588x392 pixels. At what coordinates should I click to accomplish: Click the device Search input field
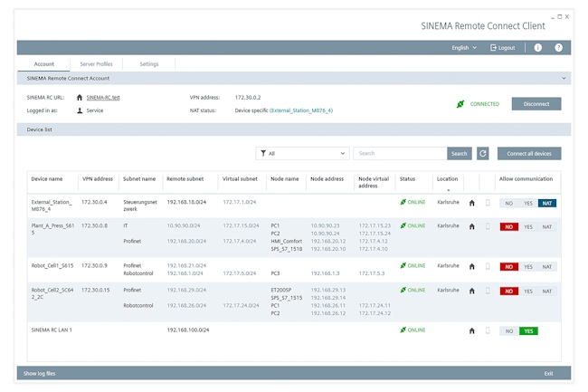(x=399, y=154)
